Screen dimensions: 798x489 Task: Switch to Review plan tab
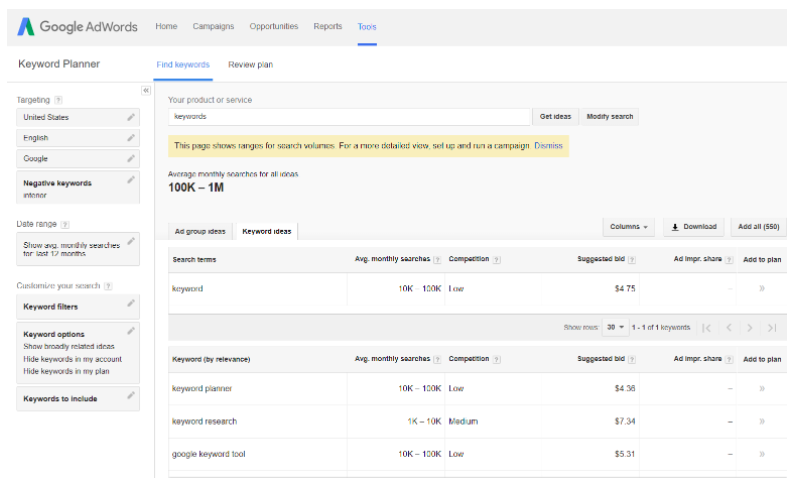pos(250,65)
